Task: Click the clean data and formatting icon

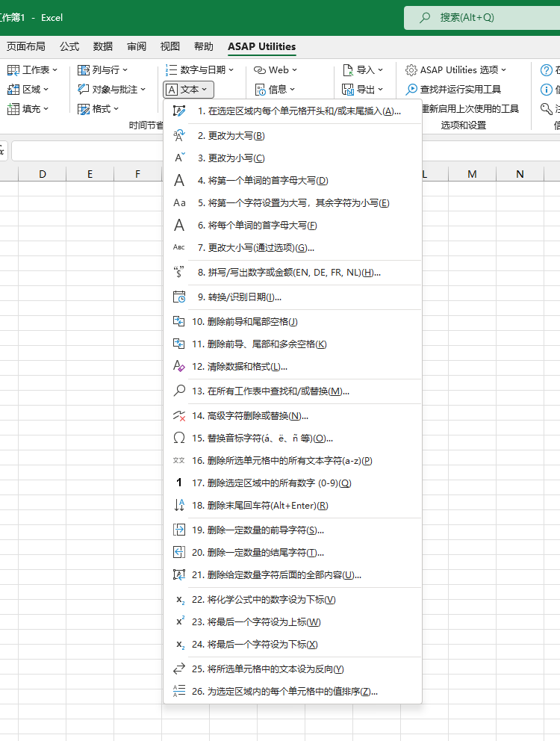Action: click(x=179, y=366)
